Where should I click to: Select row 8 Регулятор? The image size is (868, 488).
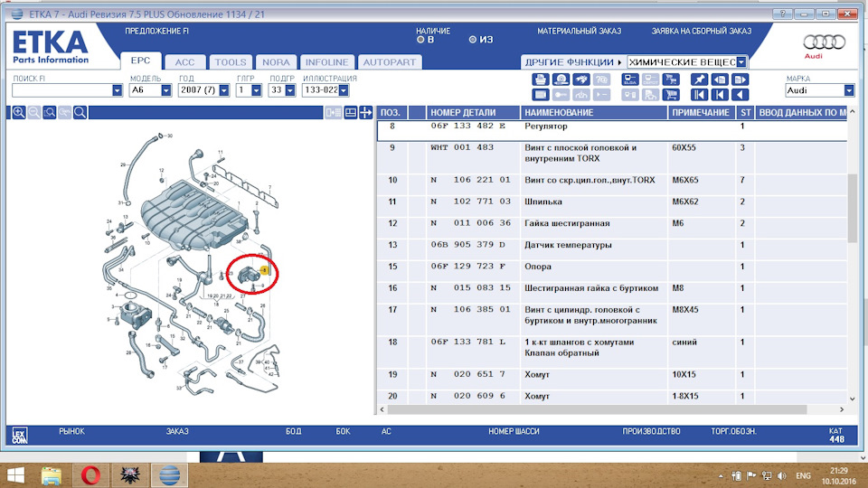[x=612, y=130]
